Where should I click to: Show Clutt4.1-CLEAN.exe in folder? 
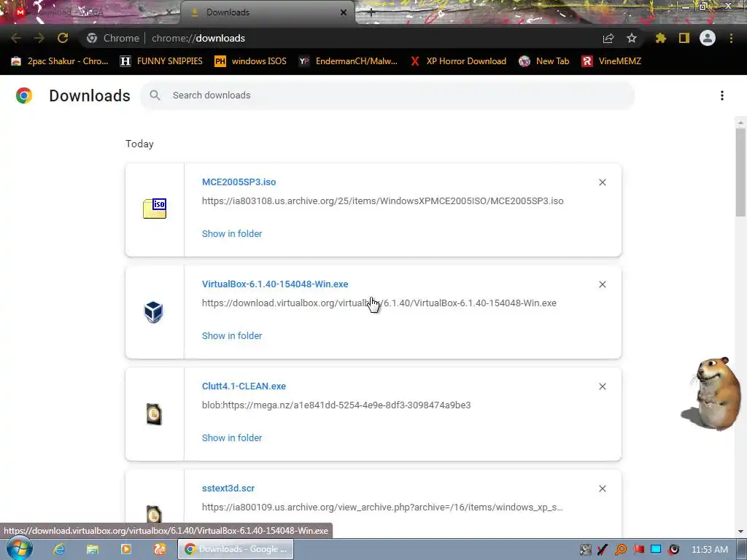pyautogui.click(x=232, y=438)
